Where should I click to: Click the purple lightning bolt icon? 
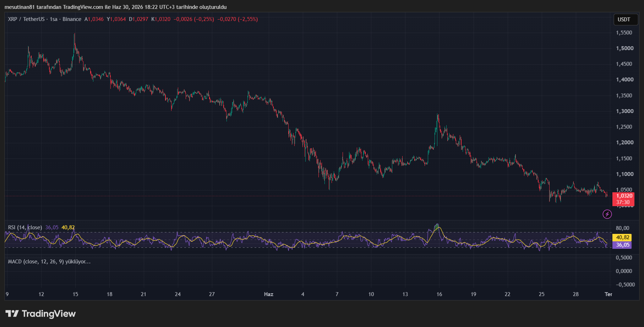click(x=607, y=214)
